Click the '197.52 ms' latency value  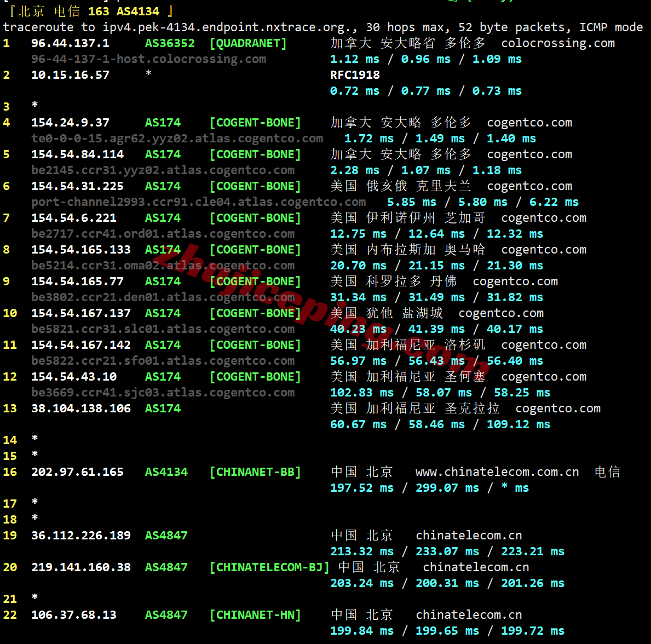tap(362, 488)
